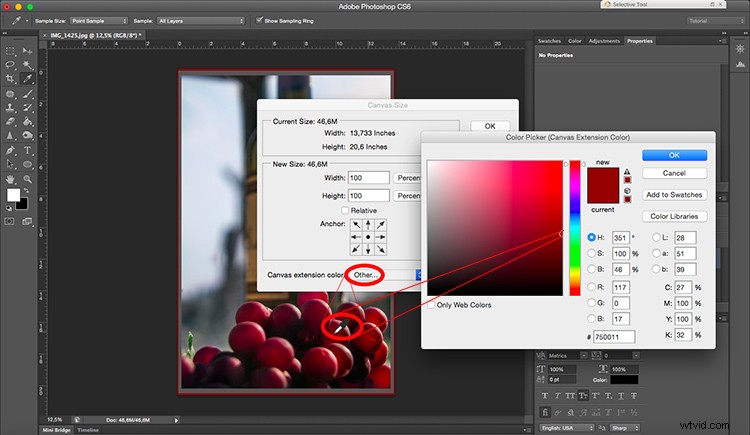Select the Eraser tool
This screenshot has height=435, width=750.
point(10,122)
